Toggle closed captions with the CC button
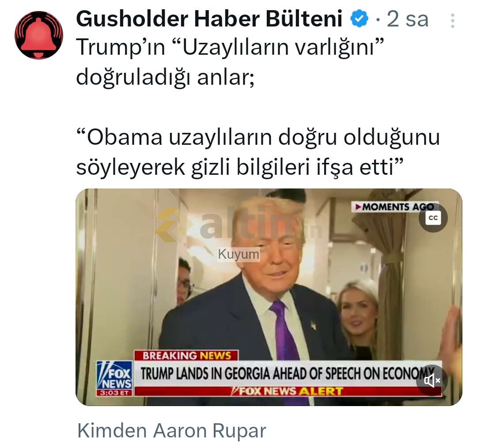The image size is (477, 448). point(433,218)
